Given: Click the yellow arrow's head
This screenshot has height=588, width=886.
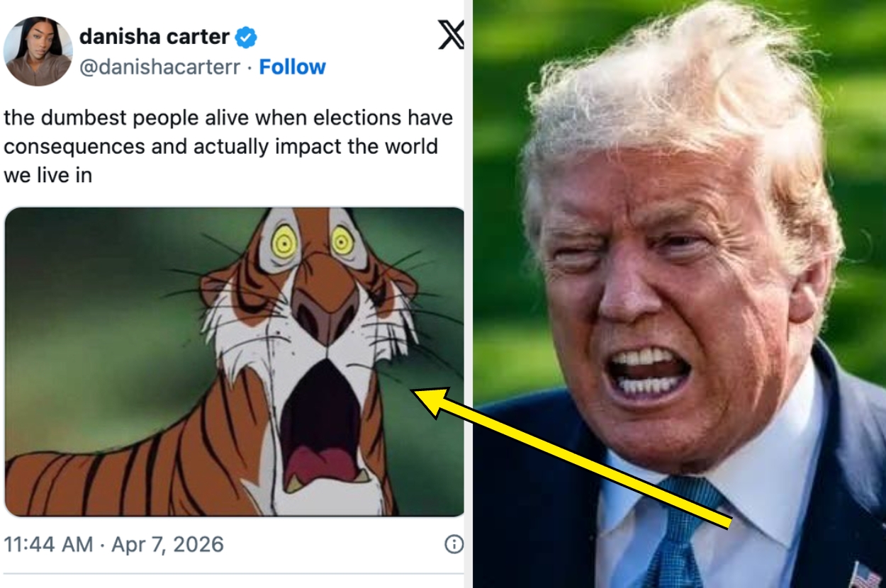Looking at the screenshot, I should [x=424, y=395].
